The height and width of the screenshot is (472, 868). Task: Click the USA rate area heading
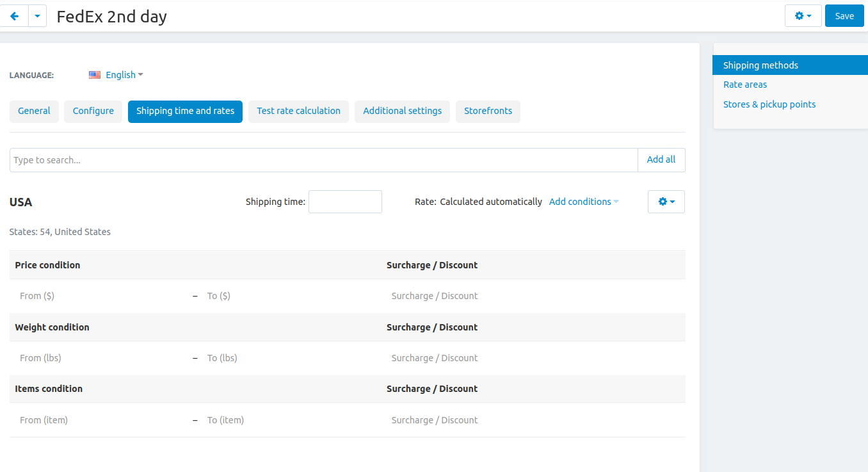pos(20,202)
